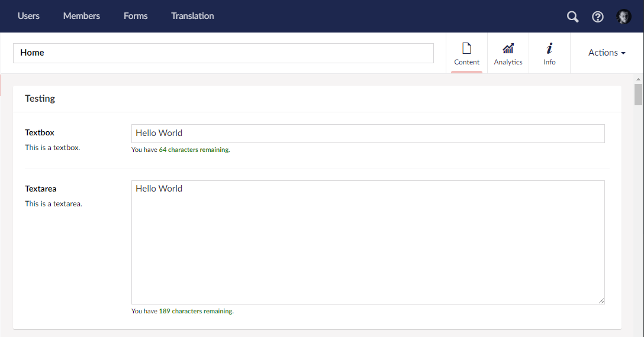
Task: Click the Textbox property label
Action: click(x=40, y=132)
